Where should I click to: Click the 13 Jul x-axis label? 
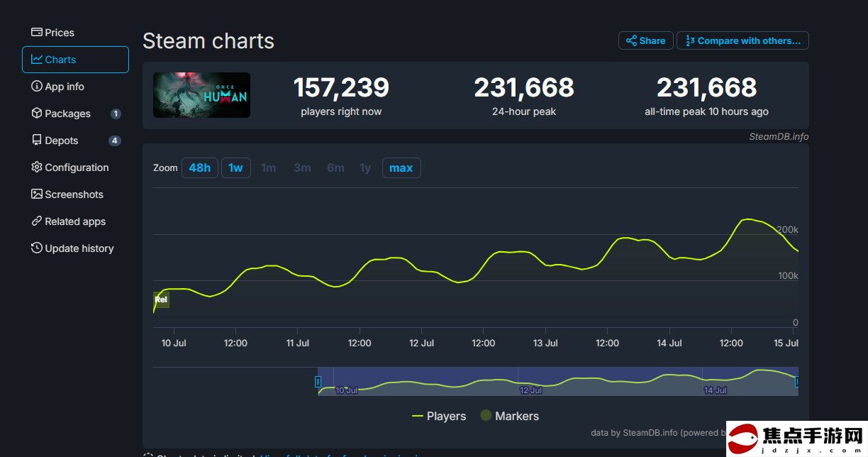[545, 343]
